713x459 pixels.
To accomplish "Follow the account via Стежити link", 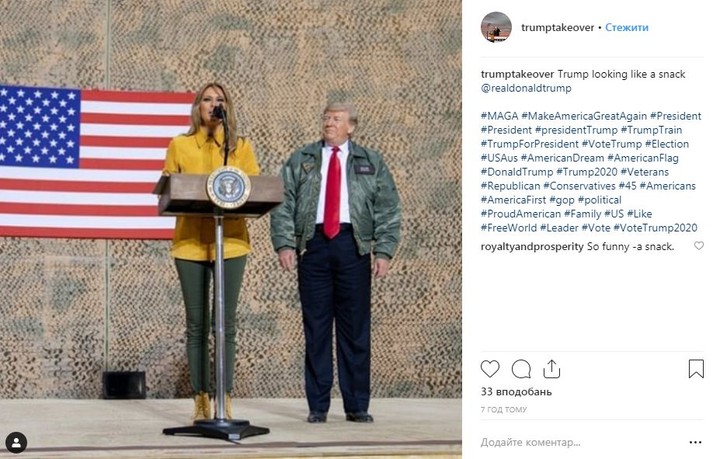I will click(x=627, y=27).
